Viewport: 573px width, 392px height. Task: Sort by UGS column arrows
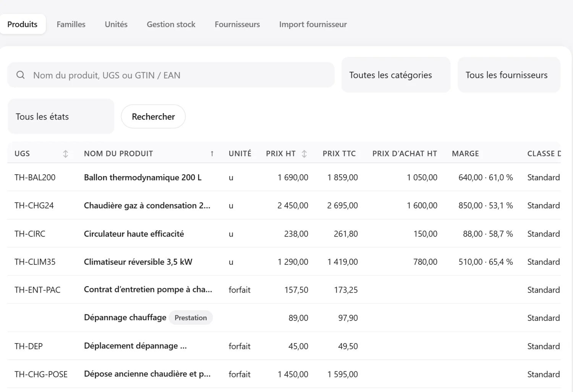[x=66, y=154]
